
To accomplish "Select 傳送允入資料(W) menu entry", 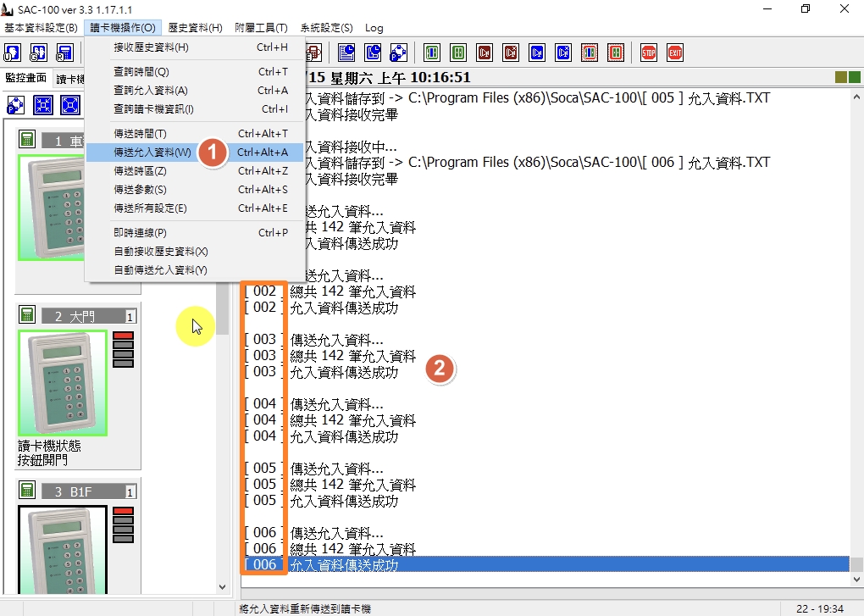I will point(195,152).
